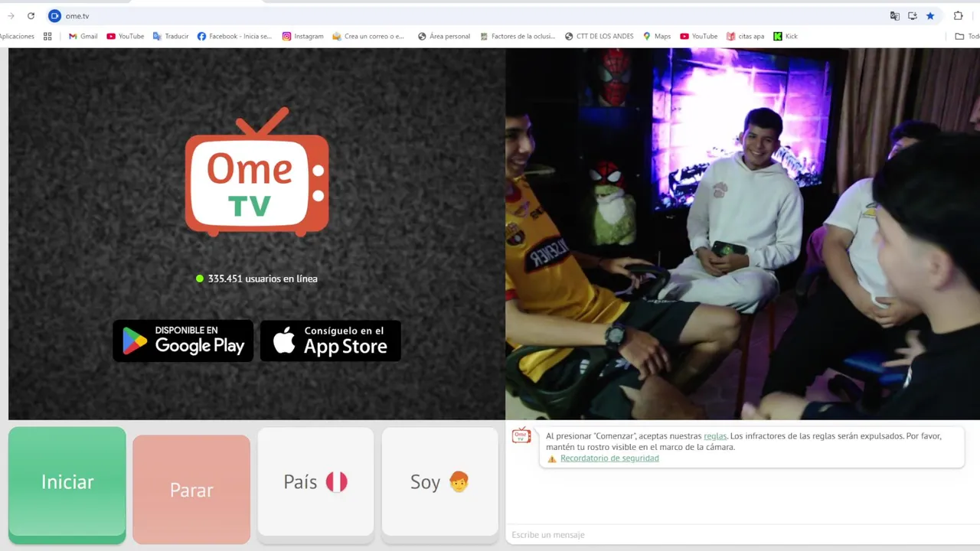This screenshot has width=980, height=551.
Task: Open 'CTT DE LOS ANDES' bookmark
Action: pos(599,36)
